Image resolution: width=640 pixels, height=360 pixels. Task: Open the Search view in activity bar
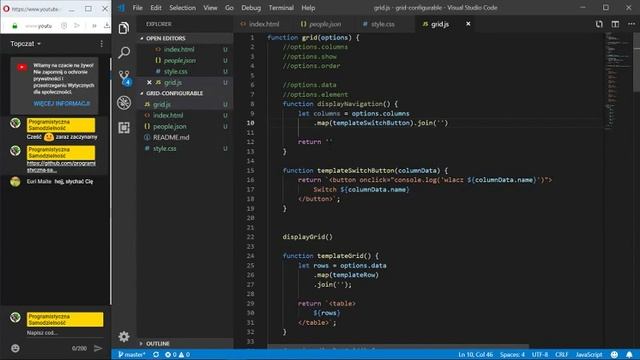124,52
